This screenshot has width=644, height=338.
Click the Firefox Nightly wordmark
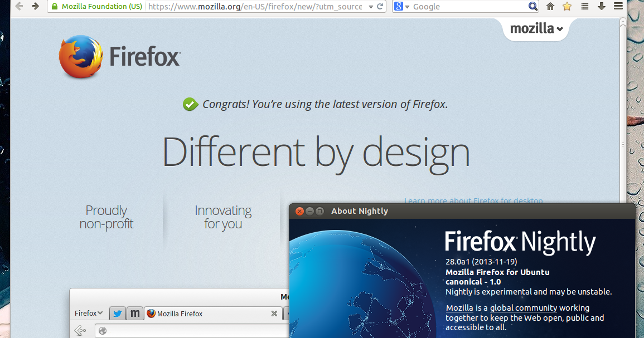520,242
